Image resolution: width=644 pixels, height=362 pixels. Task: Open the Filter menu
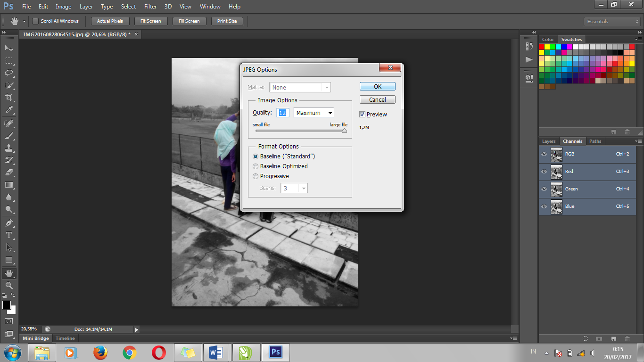click(150, 6)
